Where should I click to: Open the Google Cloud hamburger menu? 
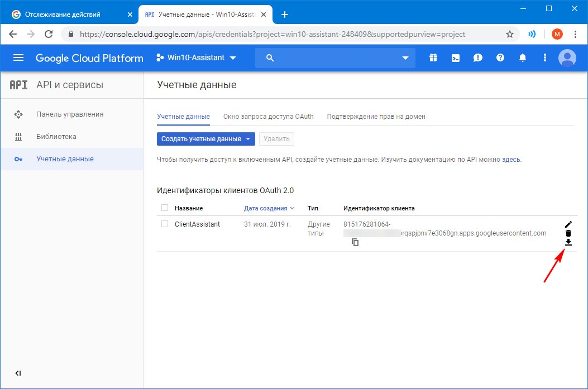click(x=18, y=58)
